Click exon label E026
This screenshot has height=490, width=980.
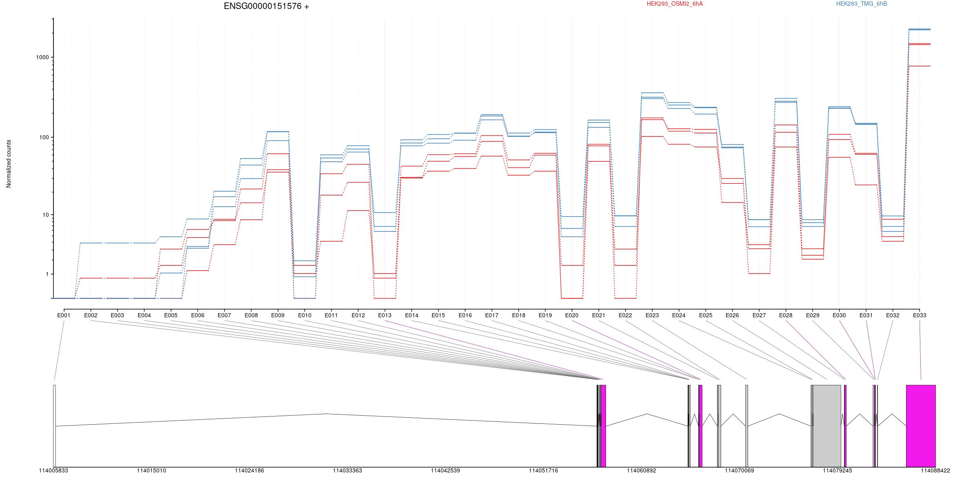pos(733,315)
